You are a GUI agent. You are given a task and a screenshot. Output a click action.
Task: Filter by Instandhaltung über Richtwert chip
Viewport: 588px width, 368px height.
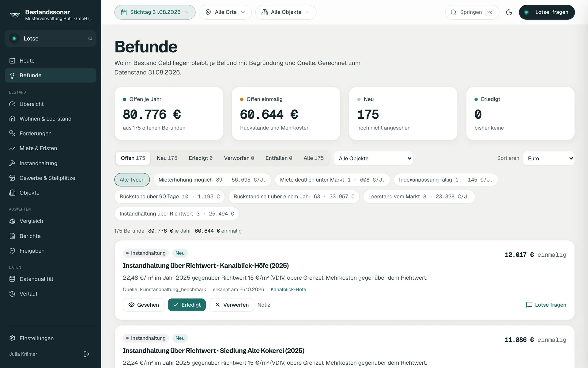177,214
